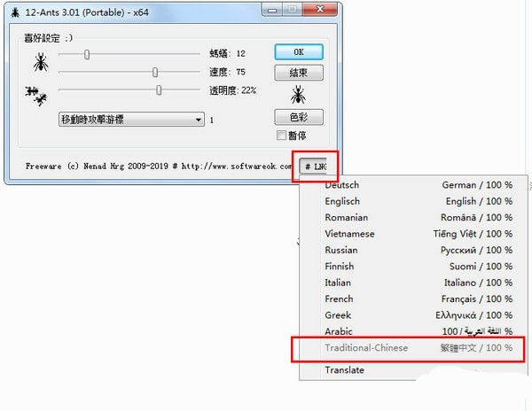This screenshot has width=532, height=411.
Task: Pick the French language entry
Action: [413, 299]
